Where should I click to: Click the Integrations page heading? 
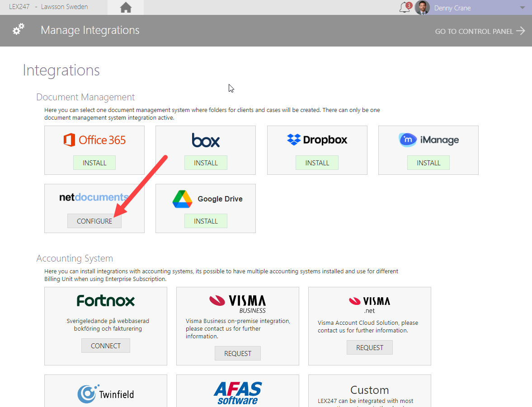(x=61, y=70)
